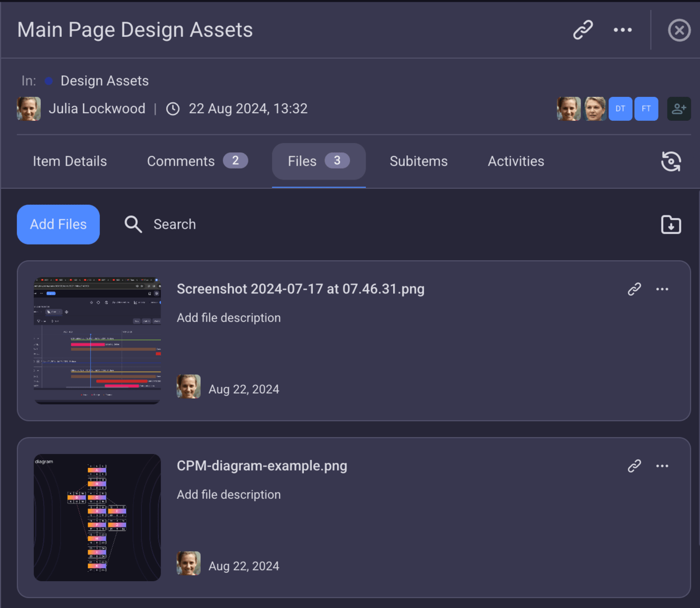Click the download all files icon
Image resolution: width=700 pixels, height=608 pixels.
[x=670, y=225]
